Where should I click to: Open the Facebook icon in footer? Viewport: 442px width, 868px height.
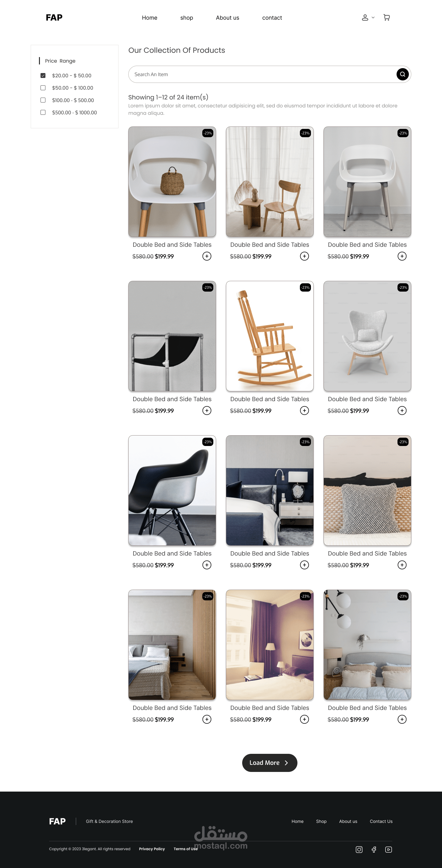(x=374, y=850)
